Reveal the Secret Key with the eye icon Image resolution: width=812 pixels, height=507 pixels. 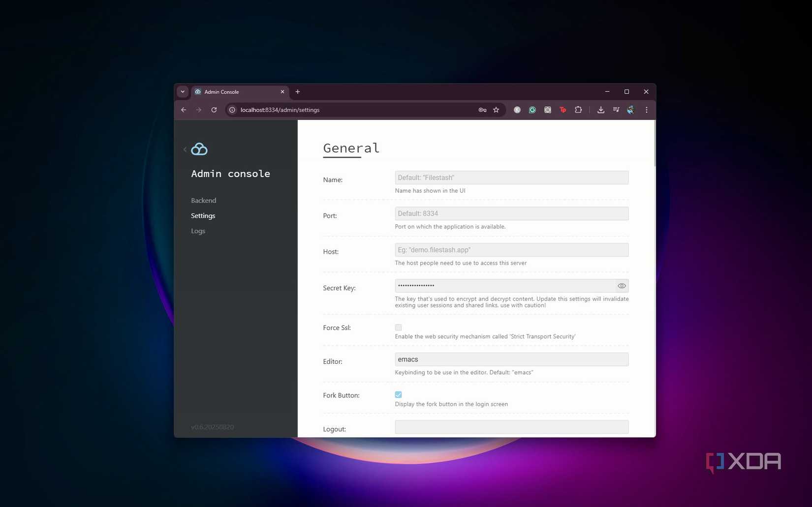pyautogui.click(x=621, y=286)
